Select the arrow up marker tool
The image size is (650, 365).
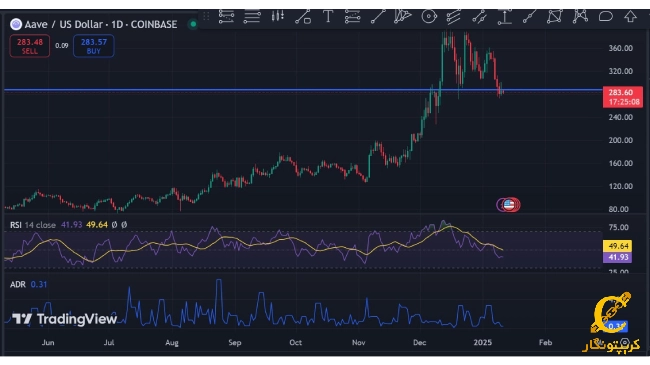pyautogui.click(x=631, y=17)
